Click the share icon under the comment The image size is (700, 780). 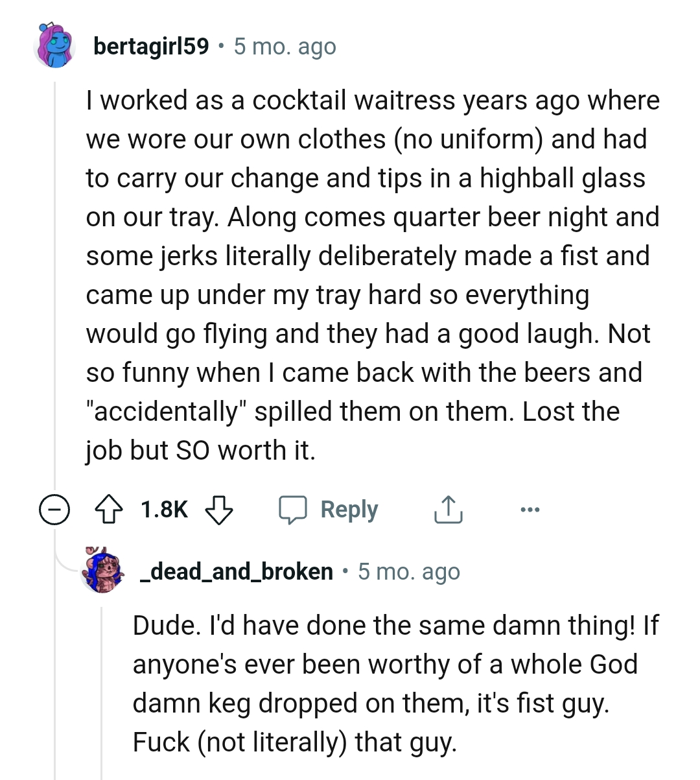click(447, 510)
